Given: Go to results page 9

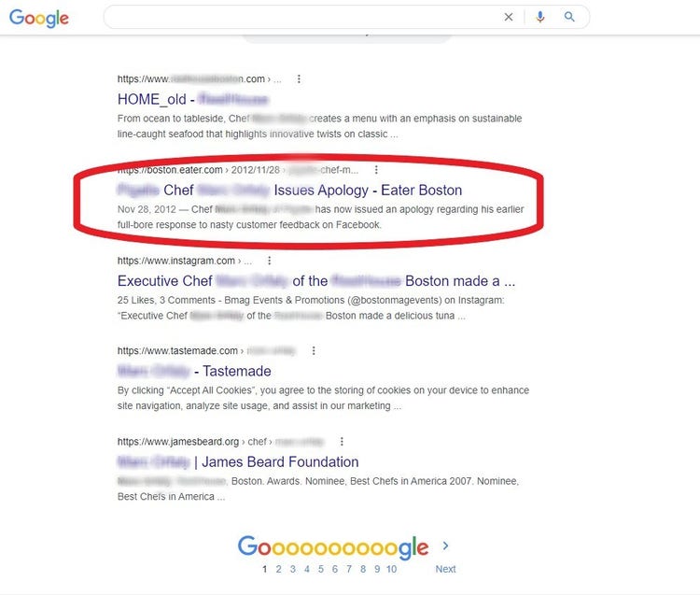Looking at the screenshot, I should pos(377,569).
